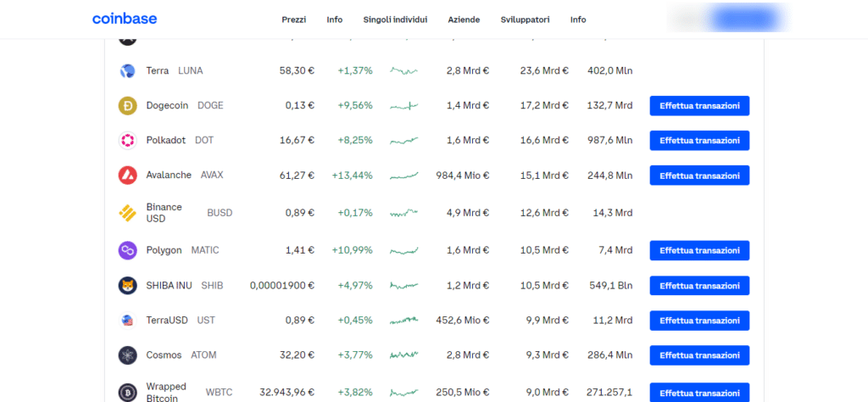This screenshot has width=868, height=402.
Task: Click Effettua transazioni for TerraUSD
Action: point(699,321)
